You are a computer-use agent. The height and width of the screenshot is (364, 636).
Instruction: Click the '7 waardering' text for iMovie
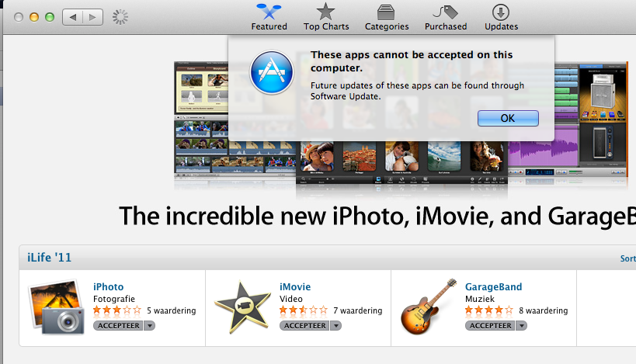pos(358,310)
